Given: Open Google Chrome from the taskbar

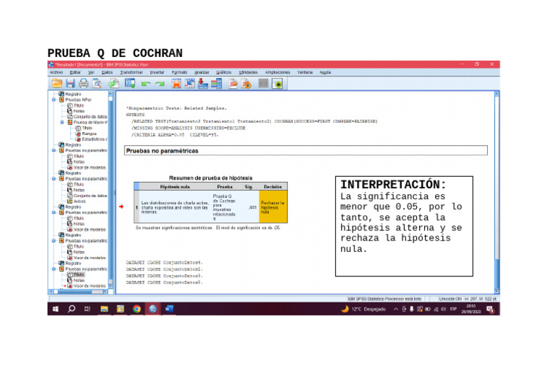Looking at the screenshot, I should (x=137, y=309).
